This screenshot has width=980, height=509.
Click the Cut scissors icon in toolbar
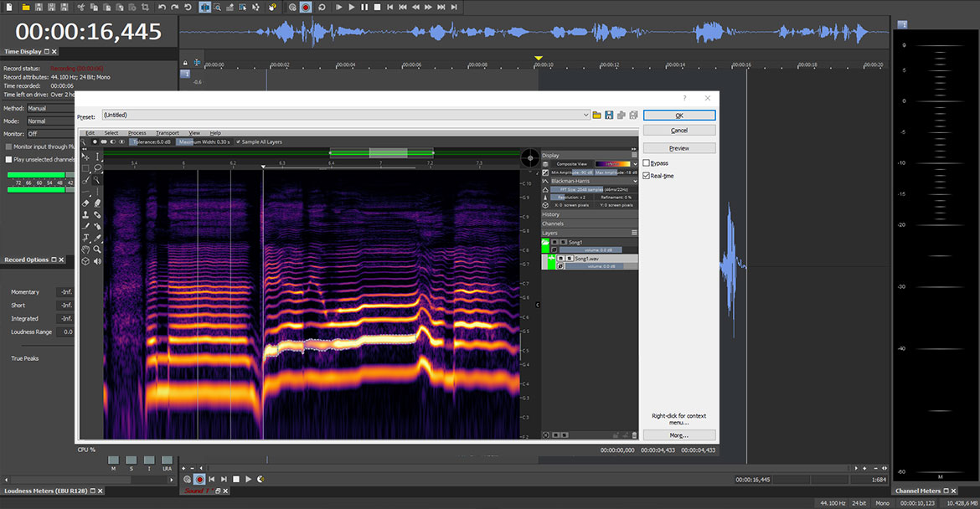[80, 7]
